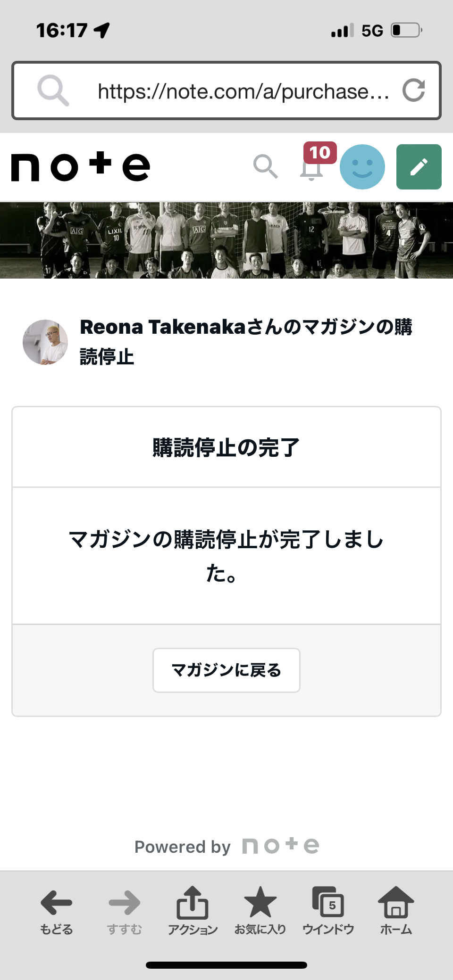Image resolution: width=453 pixels, height=980 pixels.
Task: Tap the Powered by note footer link
Action: point(226,847)
